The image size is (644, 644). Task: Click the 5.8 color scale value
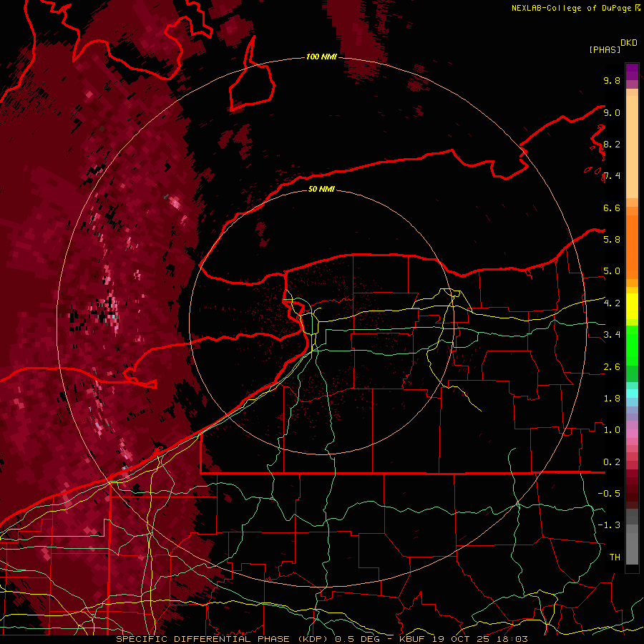pos(612,239)
